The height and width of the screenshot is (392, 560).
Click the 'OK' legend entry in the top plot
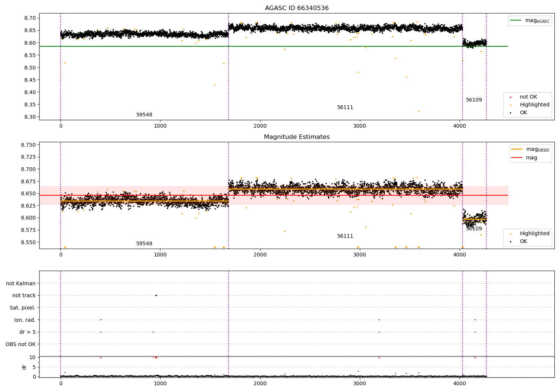[518, 113]
